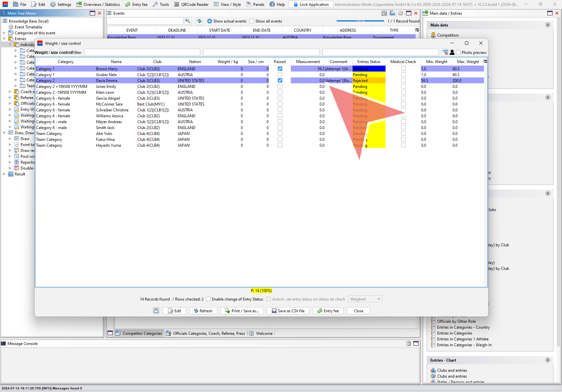562x392 pixels.
Task: Click the Save as CSV file button
Action: tap(288, 311)
